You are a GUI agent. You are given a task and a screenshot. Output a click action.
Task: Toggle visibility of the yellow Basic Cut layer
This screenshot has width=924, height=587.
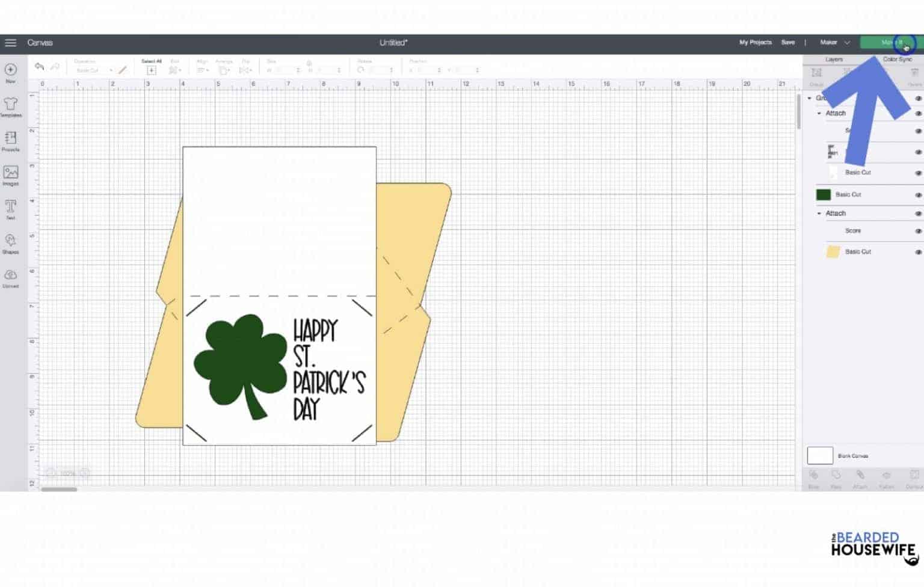[918, 252]
